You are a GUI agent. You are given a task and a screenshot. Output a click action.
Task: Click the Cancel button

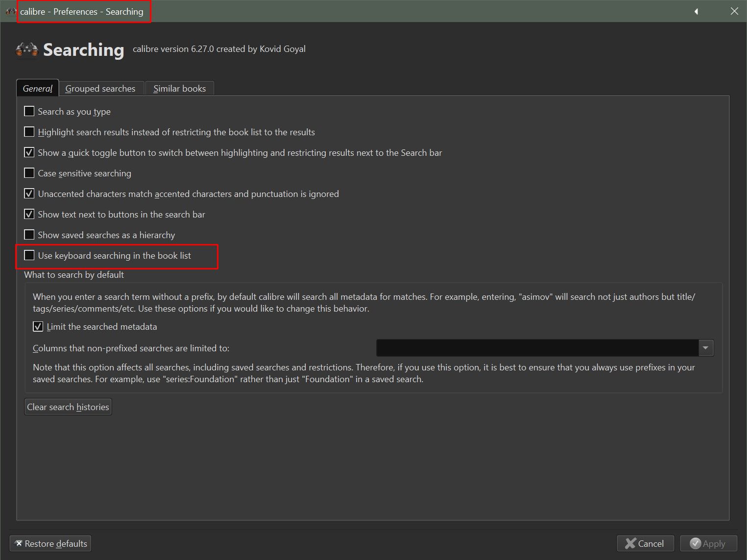(x=645, y=543)
